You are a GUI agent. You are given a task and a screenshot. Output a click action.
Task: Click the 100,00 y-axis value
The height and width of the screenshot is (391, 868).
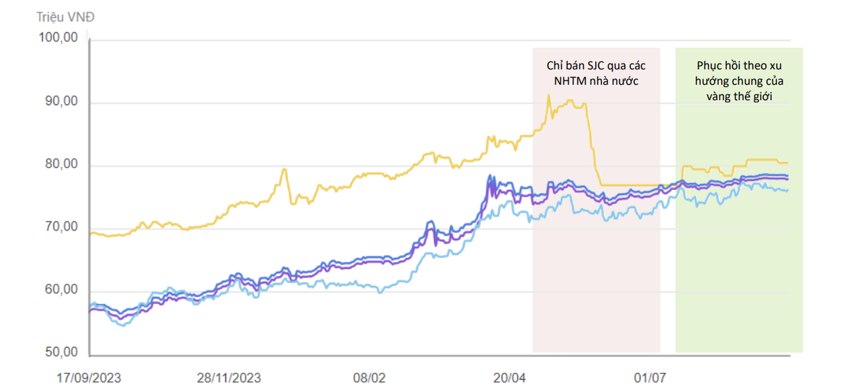(x=59, y=38)
